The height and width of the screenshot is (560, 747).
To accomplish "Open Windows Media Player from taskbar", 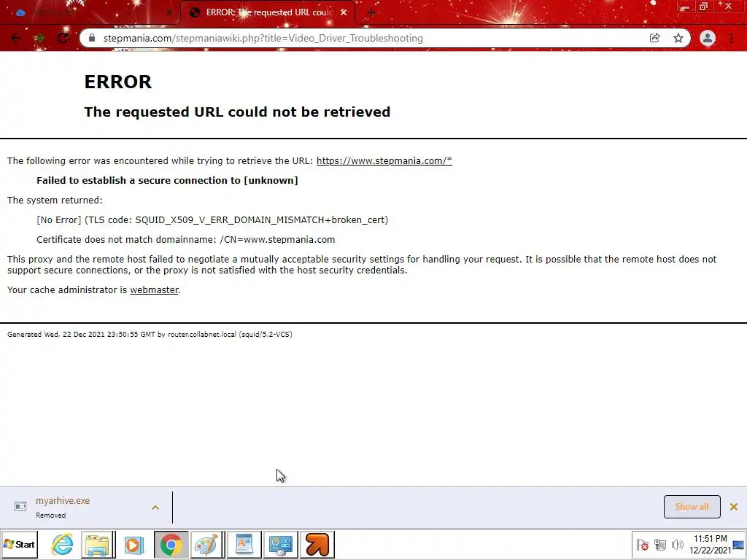I will (x=134, y=544).
